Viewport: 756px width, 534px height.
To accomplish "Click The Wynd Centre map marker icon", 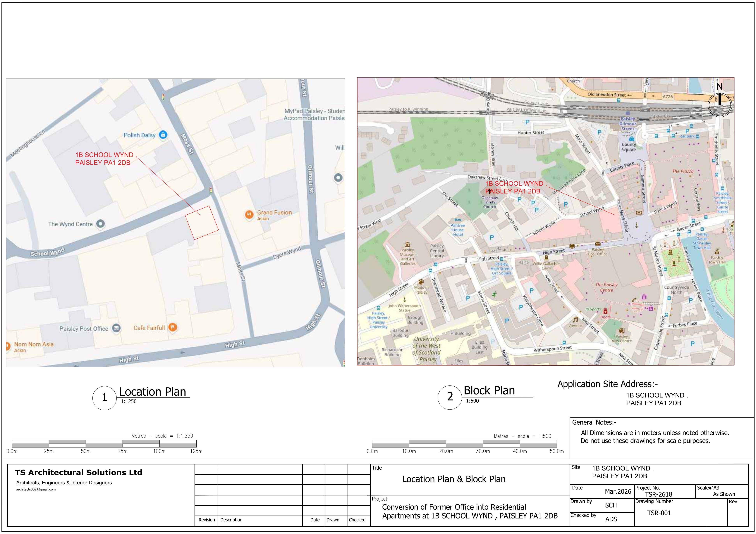I will (100, 224).
